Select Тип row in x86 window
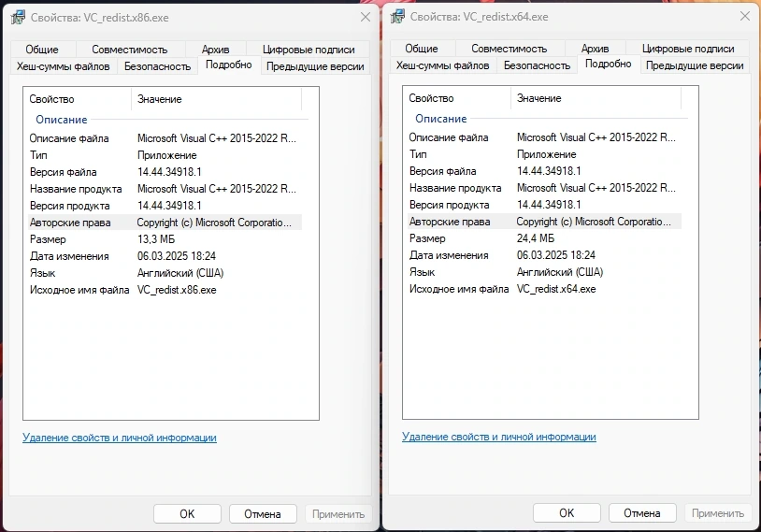The width and height of the screenshot is (761, 532). [x=165, y=155]
